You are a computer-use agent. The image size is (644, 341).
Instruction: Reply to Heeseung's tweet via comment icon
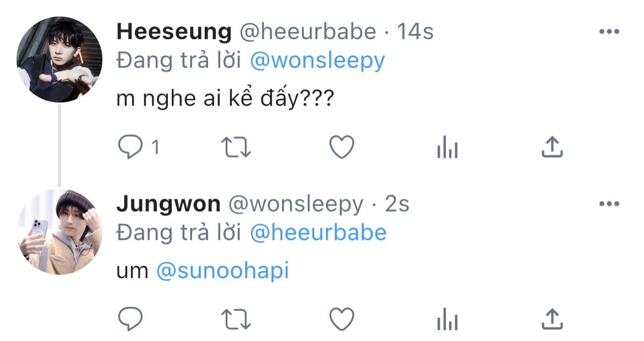click(130, 147)
